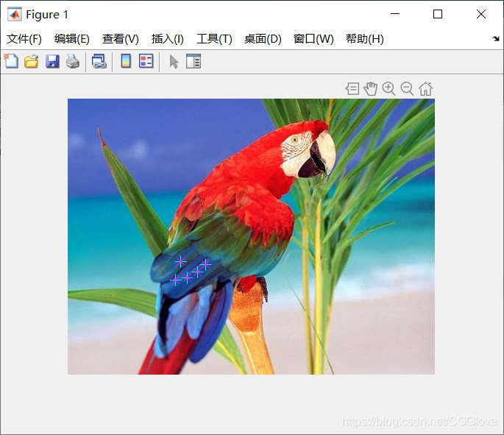The image size is (504, 435).
Task: Open the 桌面(D) menu
Action: [263, 39]
